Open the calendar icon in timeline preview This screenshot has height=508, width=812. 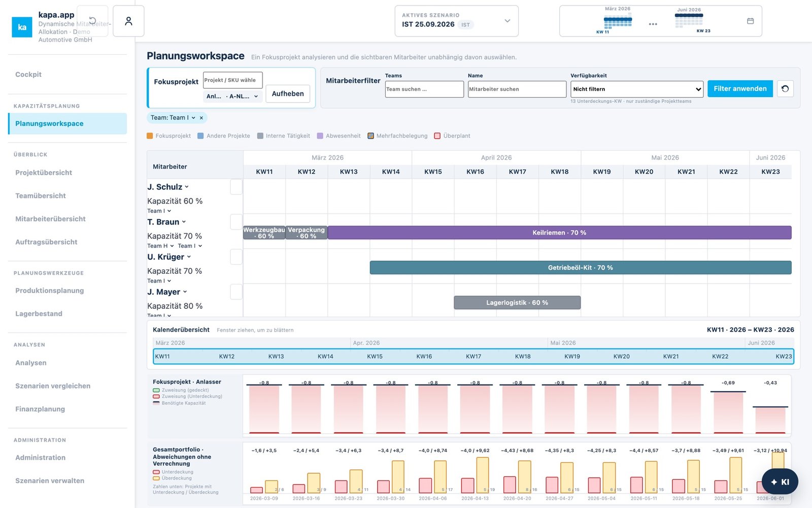[750, 21]
